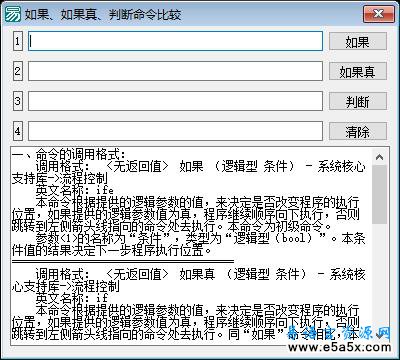Focus input field number 3
The width and height of the screenshot is (400, 360).
point(175,101)
